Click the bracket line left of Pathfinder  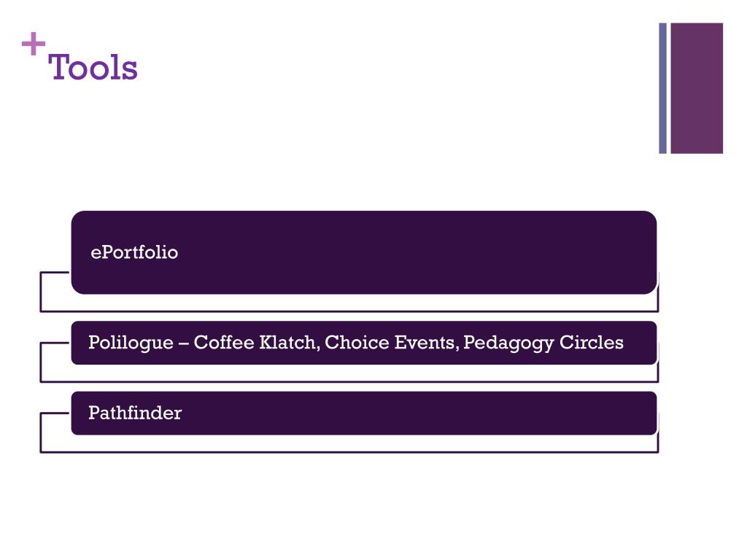click(41, 432)
